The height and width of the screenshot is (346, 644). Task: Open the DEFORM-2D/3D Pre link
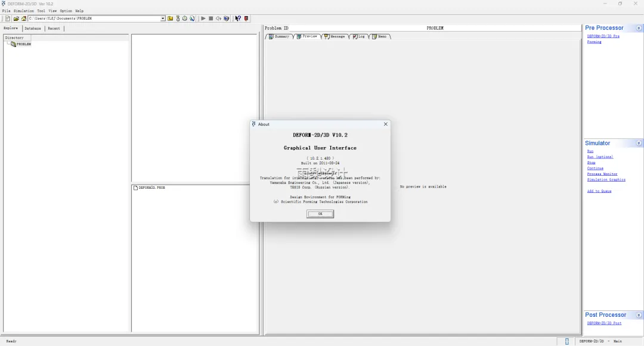pyautogui.click(x=603, y=36)
